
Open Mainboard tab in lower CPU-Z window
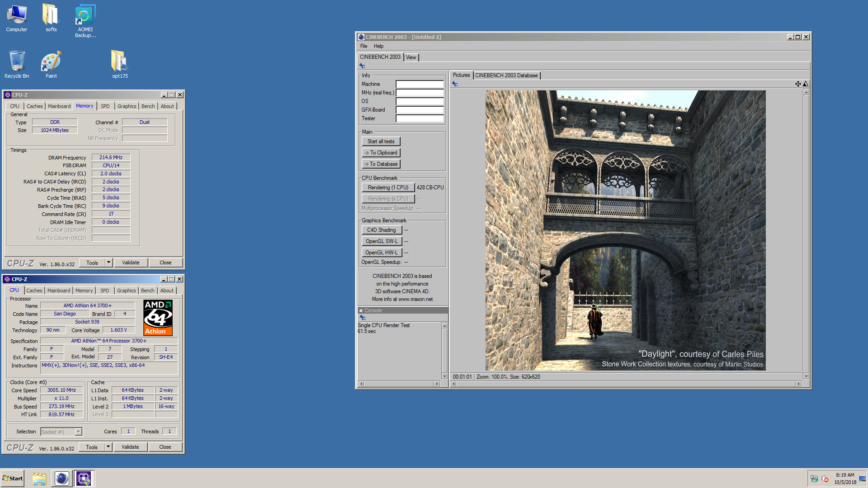[59, 291]
